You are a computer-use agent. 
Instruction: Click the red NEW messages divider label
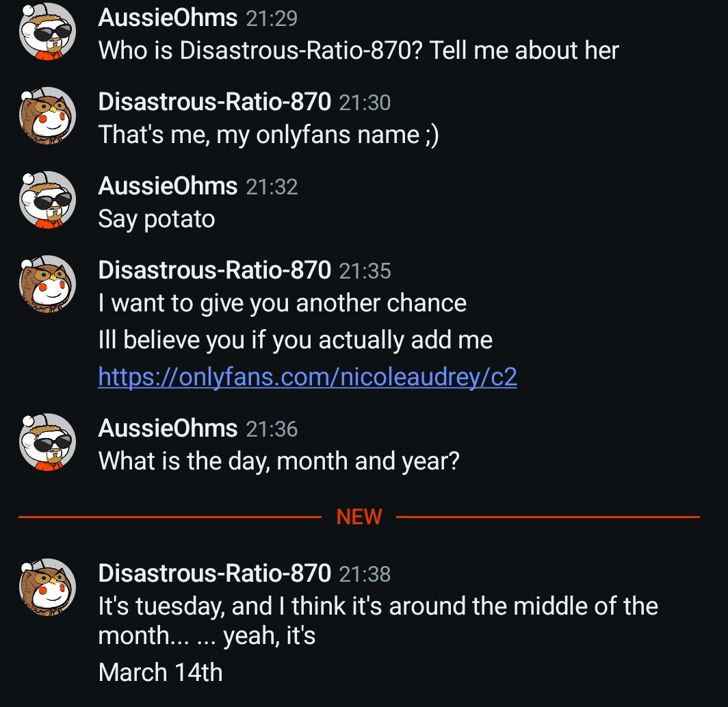pyautogui.click(x=359, y=517)
